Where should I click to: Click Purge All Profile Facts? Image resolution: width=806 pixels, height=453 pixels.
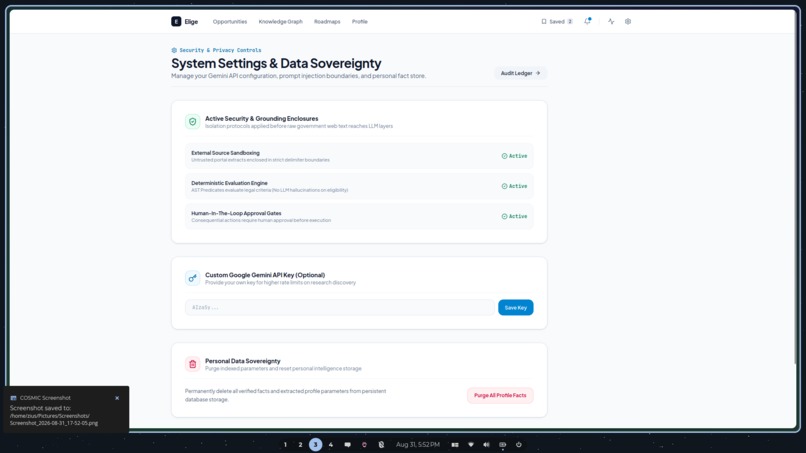500,395
